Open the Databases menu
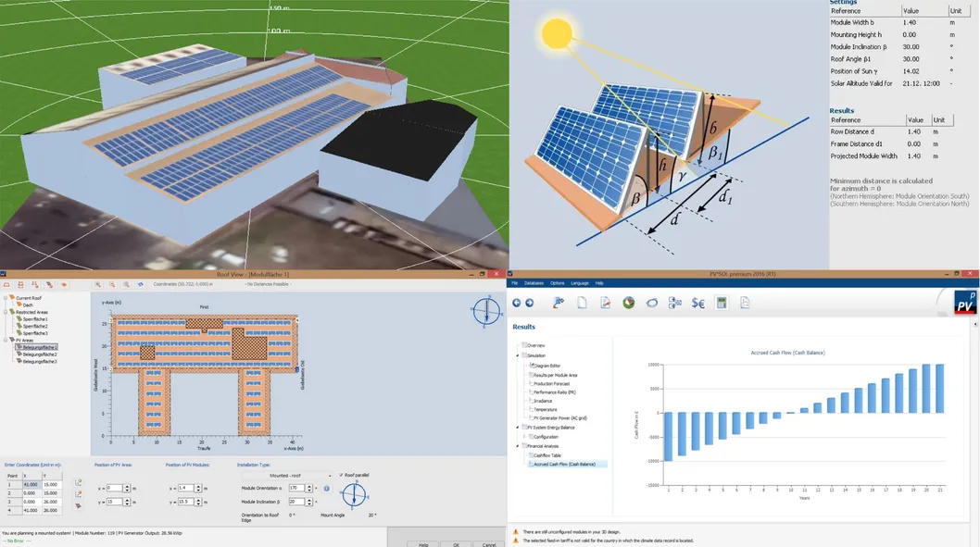This screenshot has width=980, height=547. click(534, 282)
